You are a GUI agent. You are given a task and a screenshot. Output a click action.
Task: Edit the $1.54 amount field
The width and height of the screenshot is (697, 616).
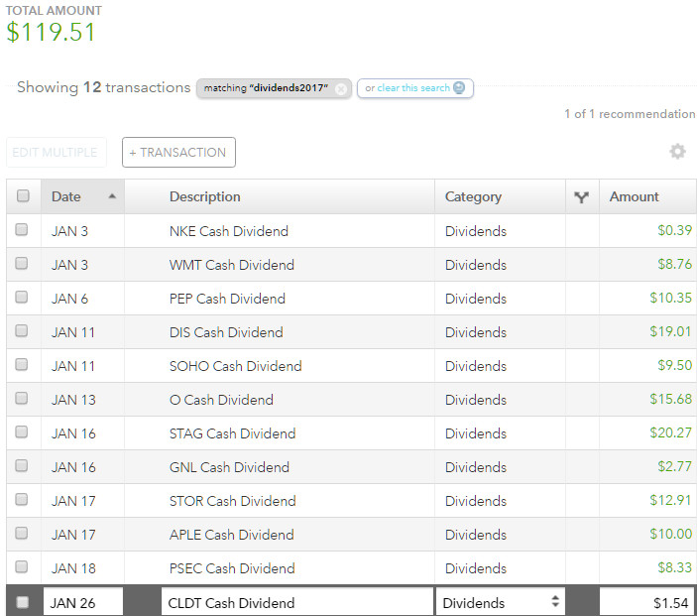[x=647, y=602]
